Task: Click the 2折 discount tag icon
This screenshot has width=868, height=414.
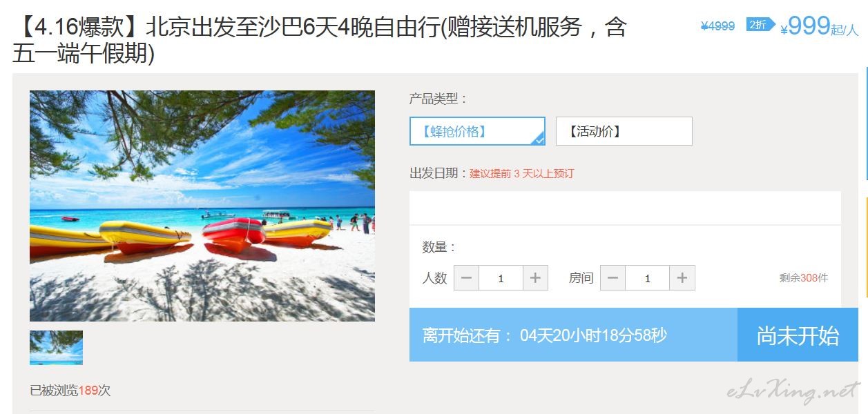Action: click(760, 25)
